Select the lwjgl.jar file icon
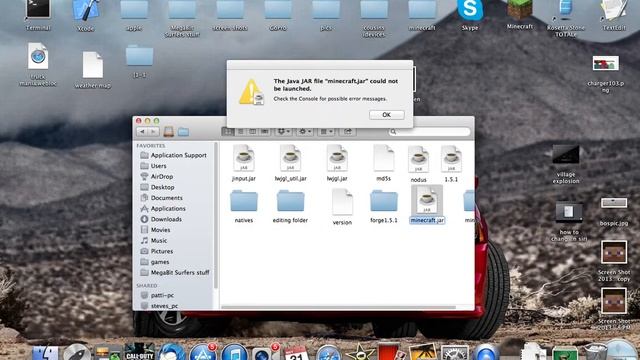The height and width of the screenshot is (360, 640). click(x=337, y=158)
